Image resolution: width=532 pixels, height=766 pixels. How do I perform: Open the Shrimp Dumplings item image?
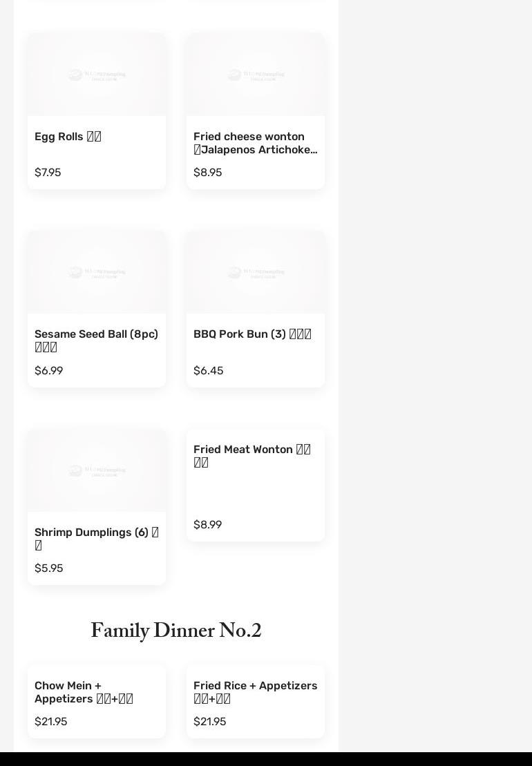click(97, 470)
